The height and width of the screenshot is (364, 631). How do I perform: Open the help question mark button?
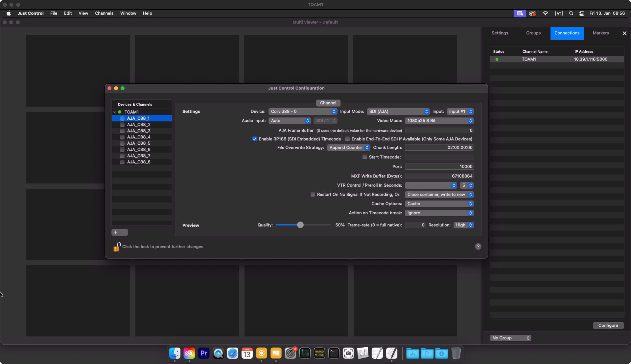478,247
